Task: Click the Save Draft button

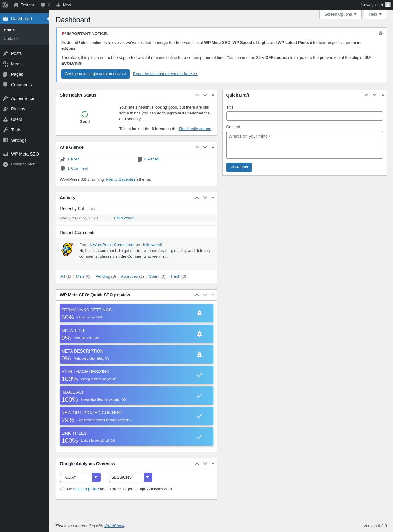Action: [x=239, y=167]
